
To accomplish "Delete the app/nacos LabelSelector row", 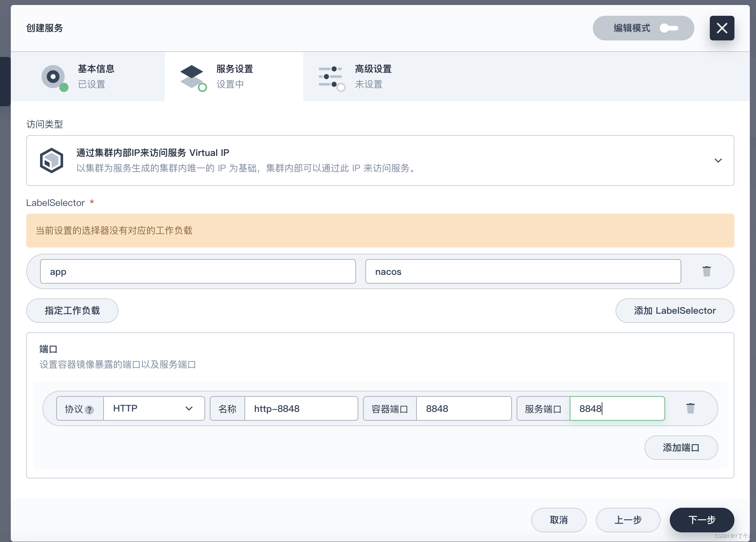I will click(706, 271).
